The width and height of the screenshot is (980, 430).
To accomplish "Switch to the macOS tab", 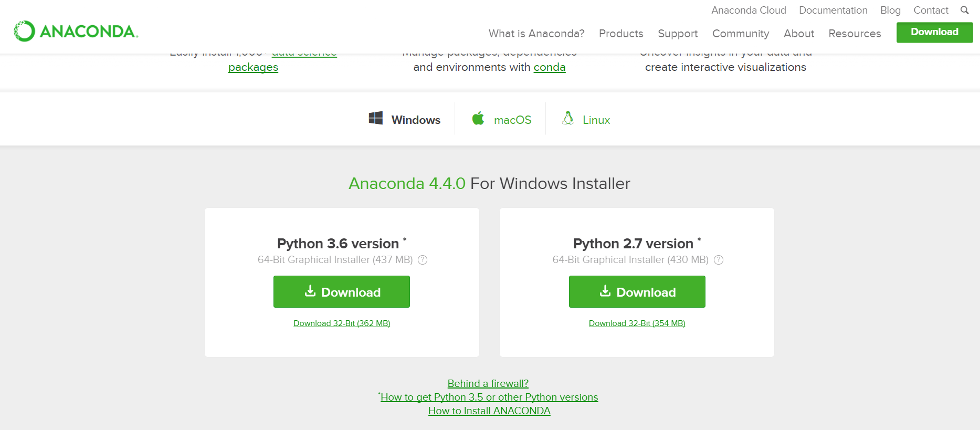I will (512, 120).
